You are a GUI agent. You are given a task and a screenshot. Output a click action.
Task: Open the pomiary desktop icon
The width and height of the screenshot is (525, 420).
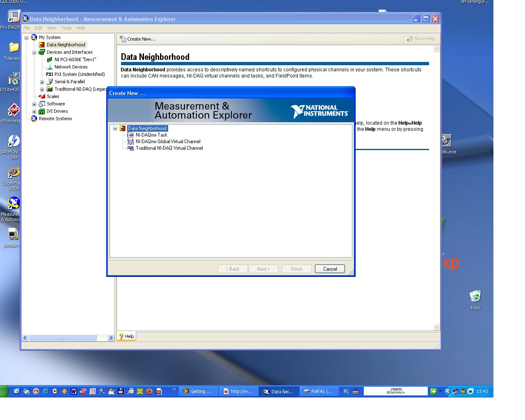14,235
